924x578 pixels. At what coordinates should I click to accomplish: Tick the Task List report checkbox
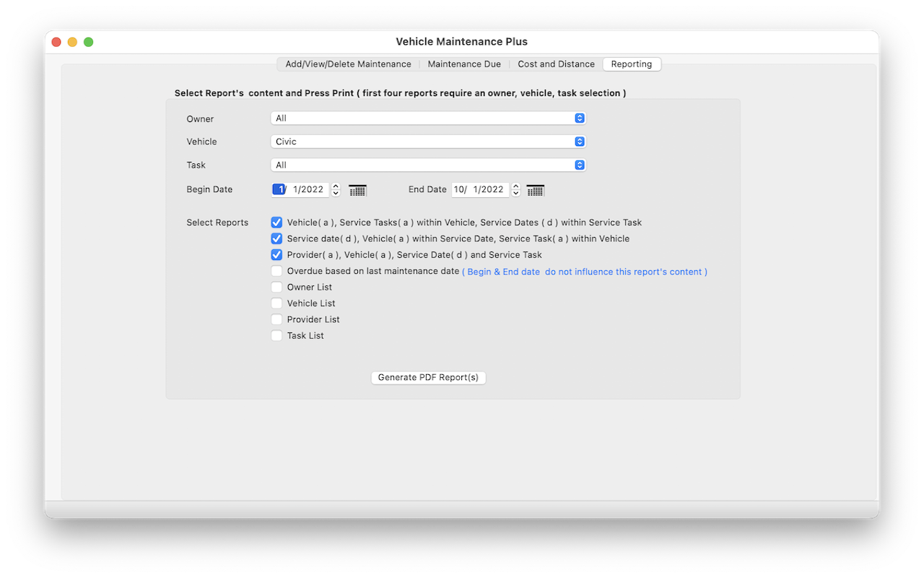tap(276, 335)
